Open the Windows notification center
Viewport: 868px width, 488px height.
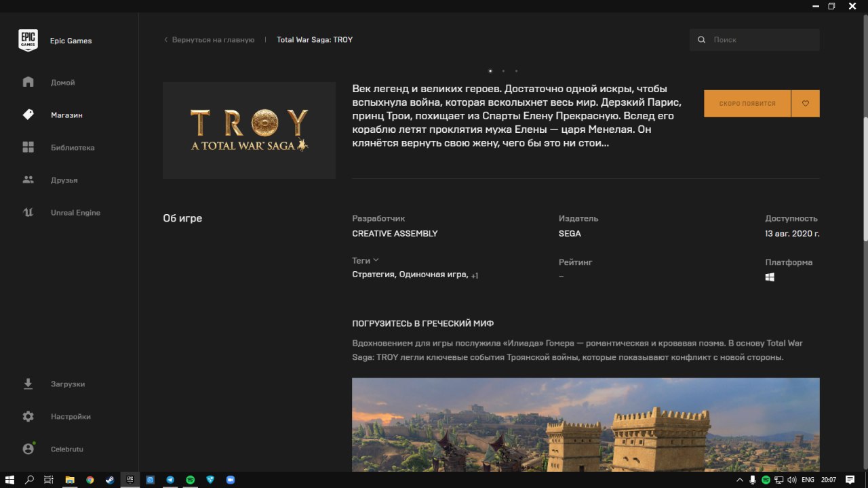pos(850,480)
